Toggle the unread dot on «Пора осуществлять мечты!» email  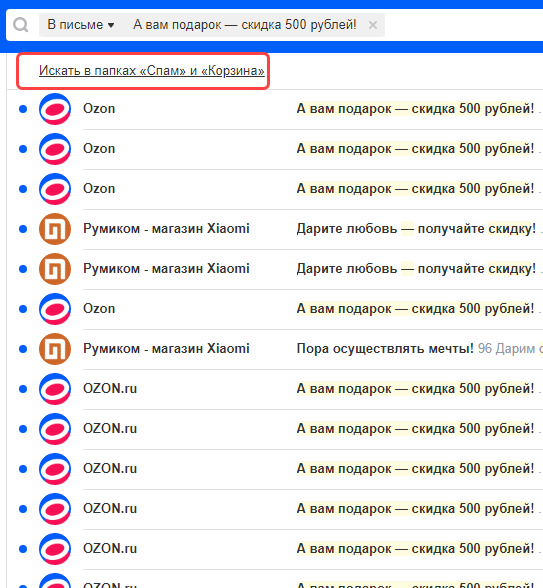(x=23, y=349)
